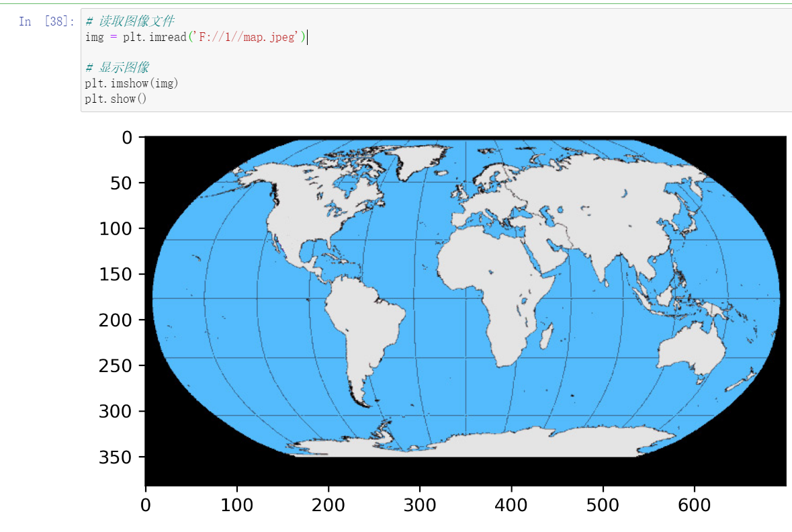
Task: Click x-axis tick label 600
Action: coord(694,504)
